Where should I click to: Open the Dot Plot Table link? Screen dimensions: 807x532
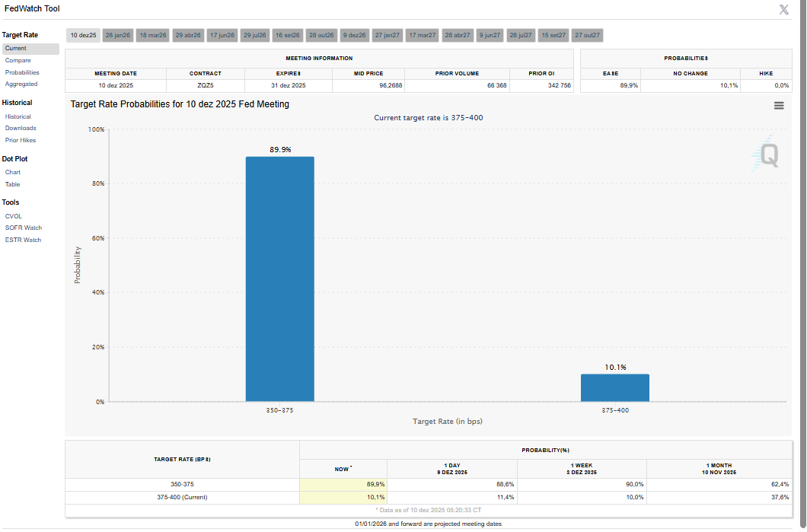[x=13, y=184]
